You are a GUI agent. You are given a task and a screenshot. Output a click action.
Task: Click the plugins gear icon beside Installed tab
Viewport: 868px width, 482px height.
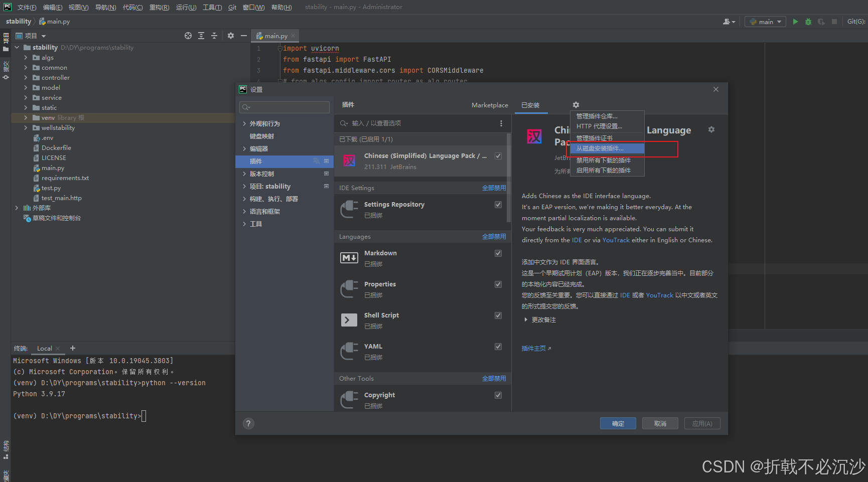[576, 105]
